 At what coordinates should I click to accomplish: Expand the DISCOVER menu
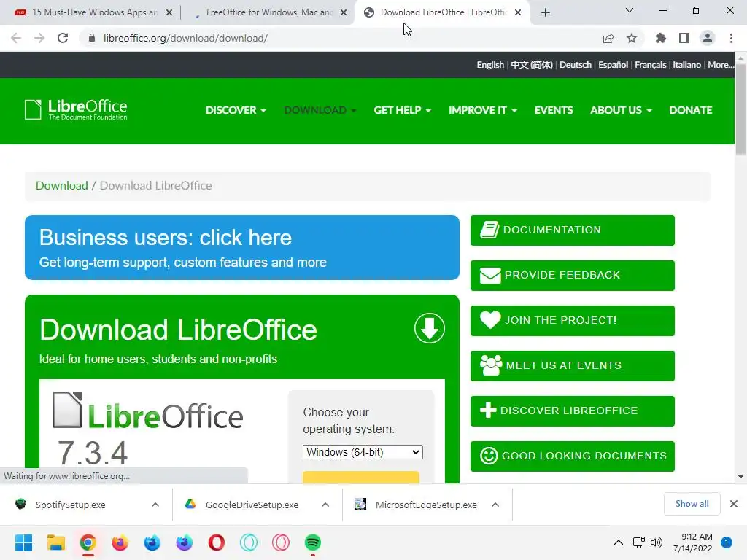click(236, 110)
